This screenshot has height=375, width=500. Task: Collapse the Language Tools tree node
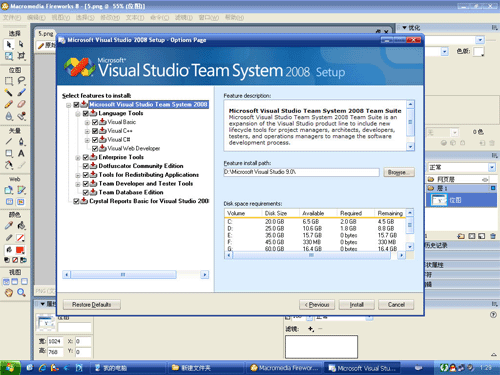pyautogui.click(x=78, y=114)
